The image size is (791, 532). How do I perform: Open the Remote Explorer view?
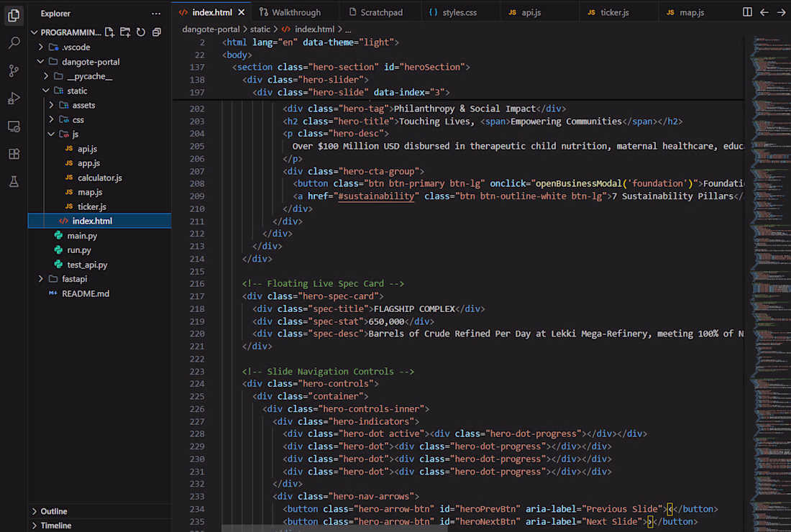pos(14,126)
